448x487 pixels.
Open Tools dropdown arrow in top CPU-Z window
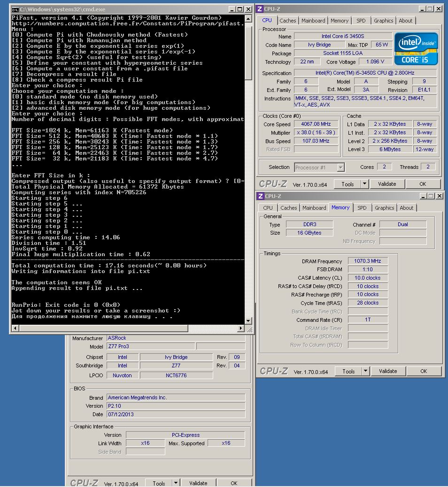[365, 184]
